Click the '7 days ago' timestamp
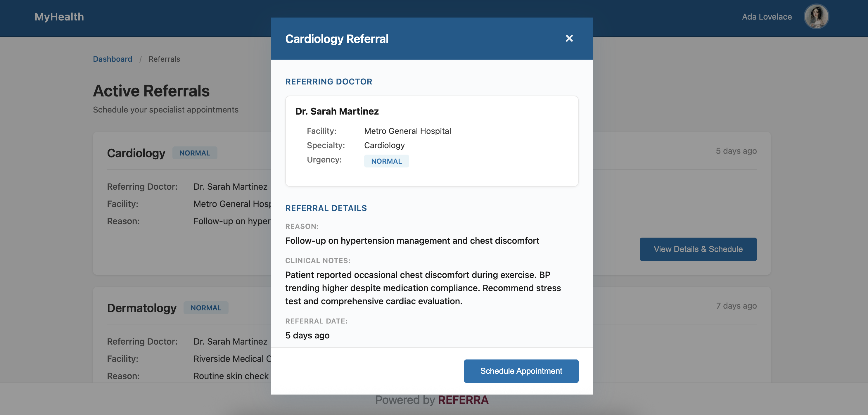The width and height of the screenshot is (868, 415). (736, 306)
